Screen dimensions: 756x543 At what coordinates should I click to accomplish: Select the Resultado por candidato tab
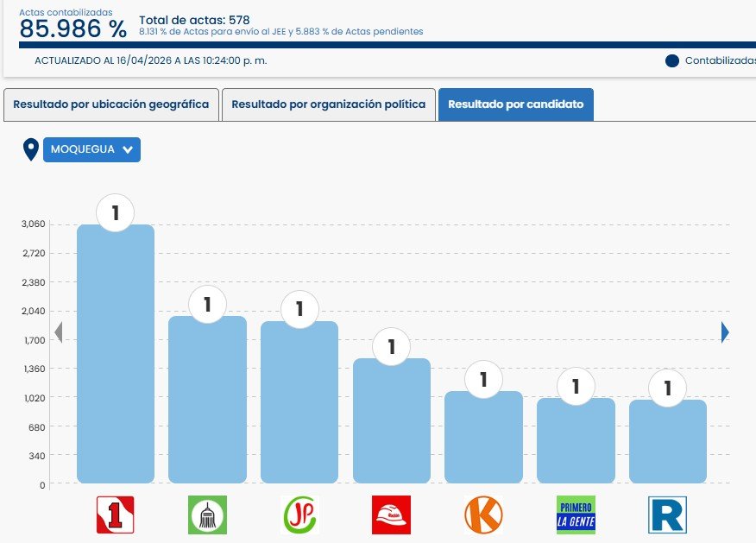pyautogui.click(x=515, y=104)
